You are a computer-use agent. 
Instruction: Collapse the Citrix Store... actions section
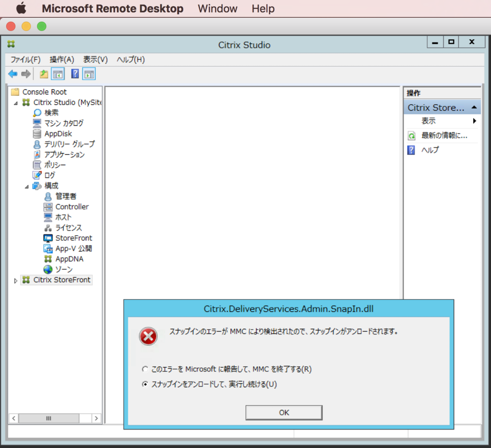tap(474, 107)
